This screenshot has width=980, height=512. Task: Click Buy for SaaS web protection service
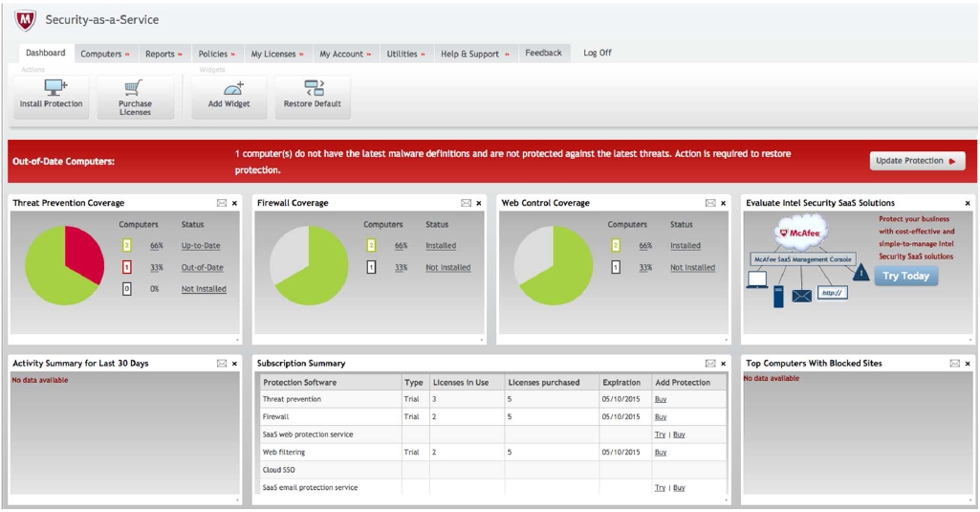coord(679,434)
